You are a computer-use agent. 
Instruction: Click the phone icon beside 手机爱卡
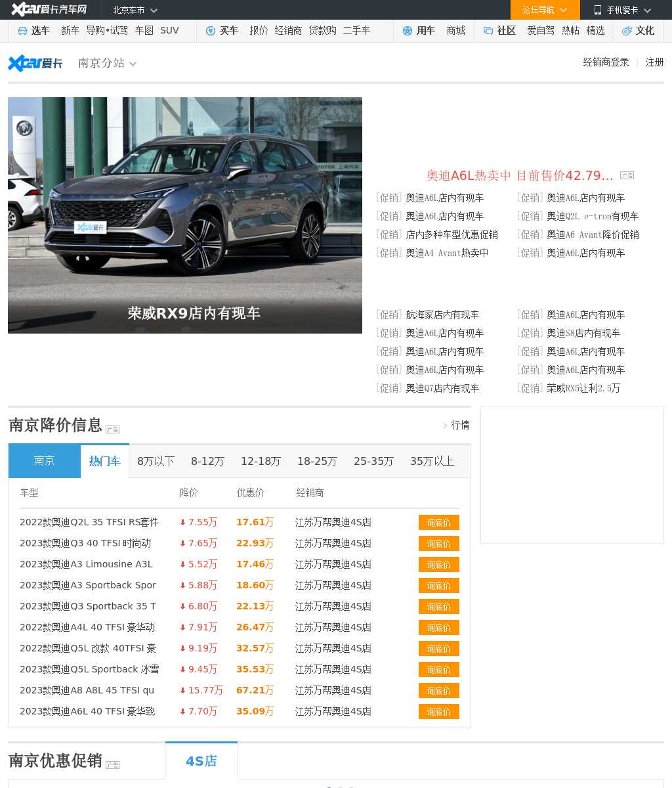597,10
